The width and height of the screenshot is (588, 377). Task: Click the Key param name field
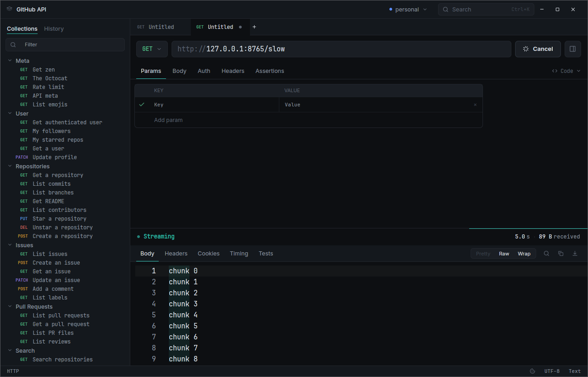(215, 105)
